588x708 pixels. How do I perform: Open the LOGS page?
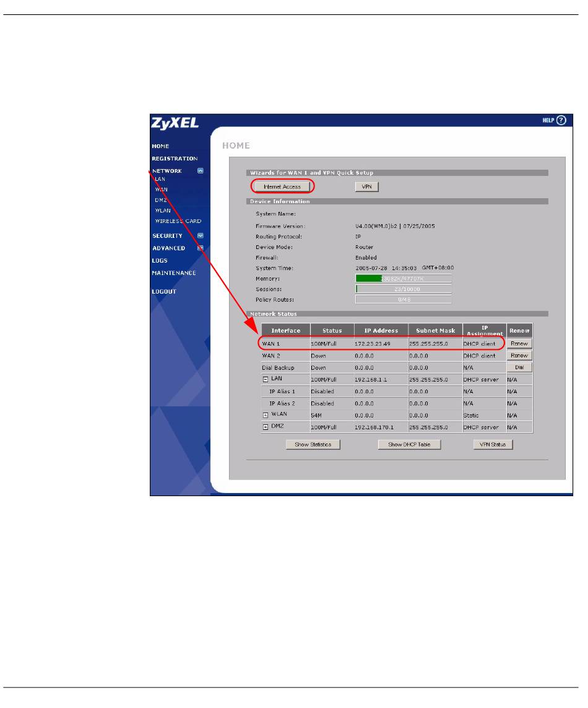tap(160, 261)
